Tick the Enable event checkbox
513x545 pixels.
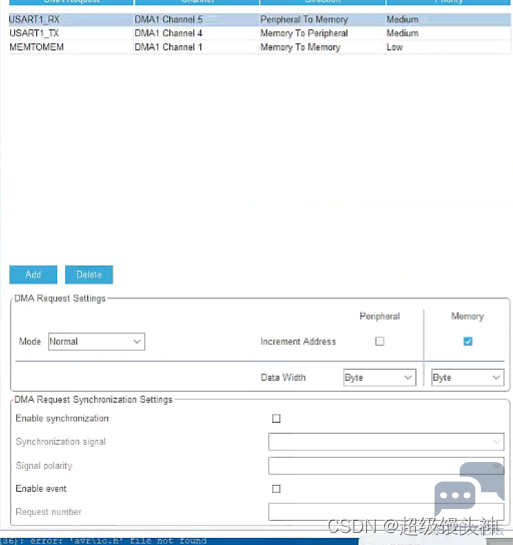[276, 489]
